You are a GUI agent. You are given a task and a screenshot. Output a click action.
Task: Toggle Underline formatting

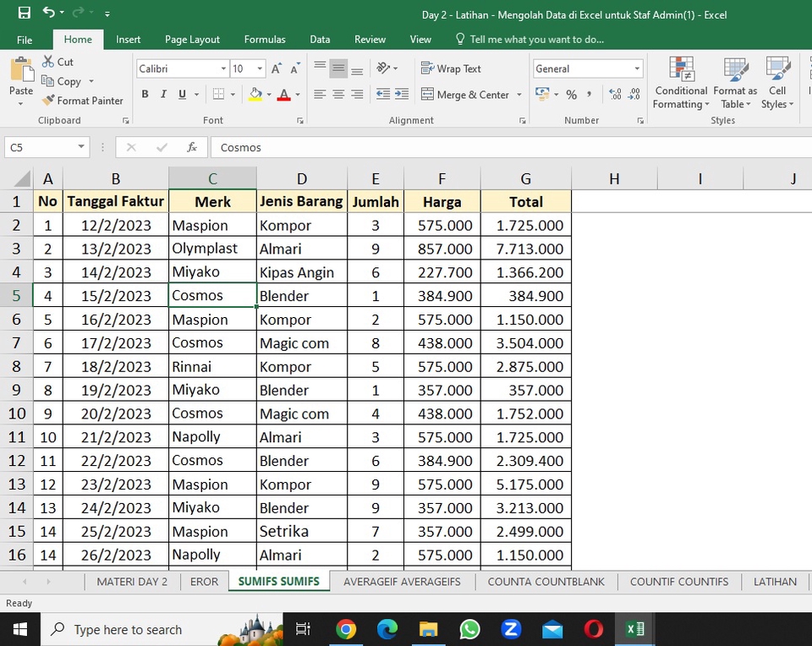pyautogui.click(x=183, y=94)
